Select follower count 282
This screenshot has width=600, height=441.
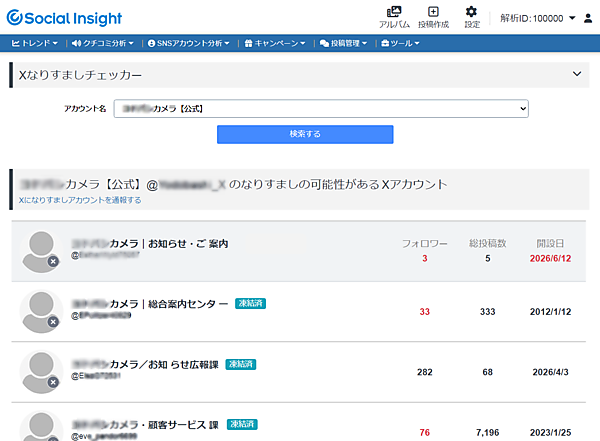coord(425,372)
